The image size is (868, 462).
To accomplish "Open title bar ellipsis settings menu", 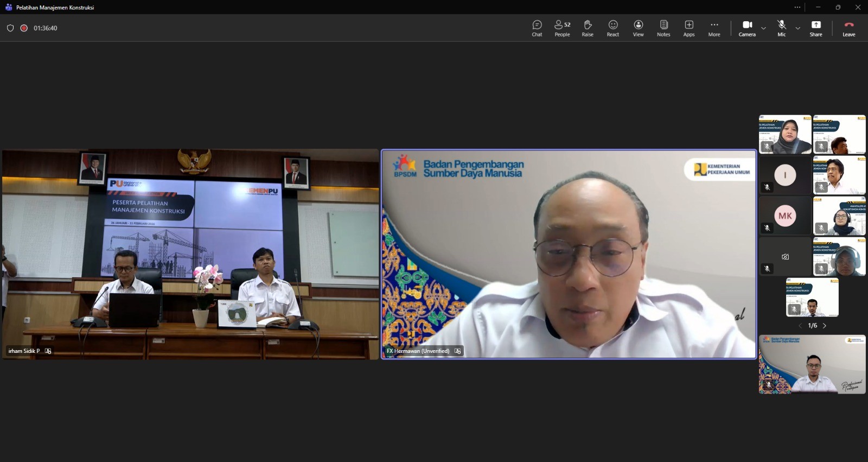I will (x=797, y=8).
